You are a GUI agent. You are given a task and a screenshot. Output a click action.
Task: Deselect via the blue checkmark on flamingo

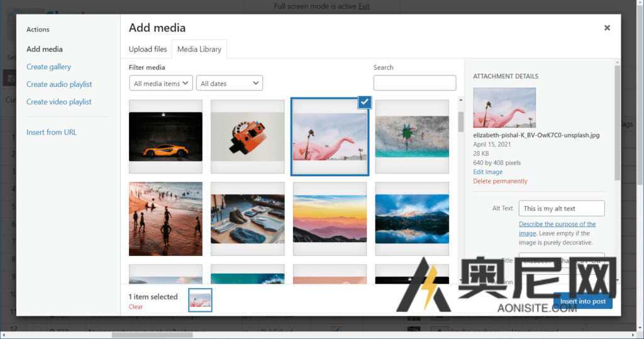click(x=365, y=102)
